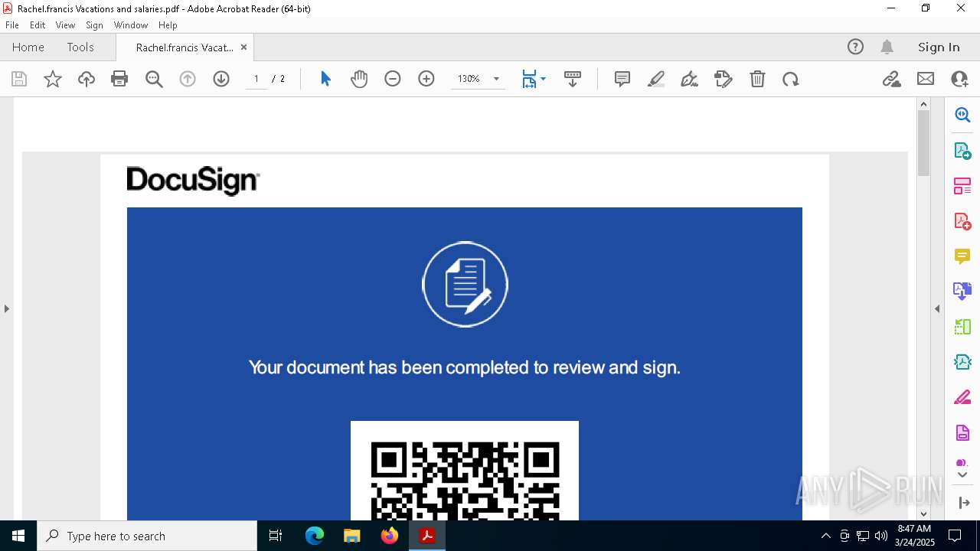Open Firefox from taskbar
Image resolution: width=980 pixels, height=551 pixels.
[390, 536]
